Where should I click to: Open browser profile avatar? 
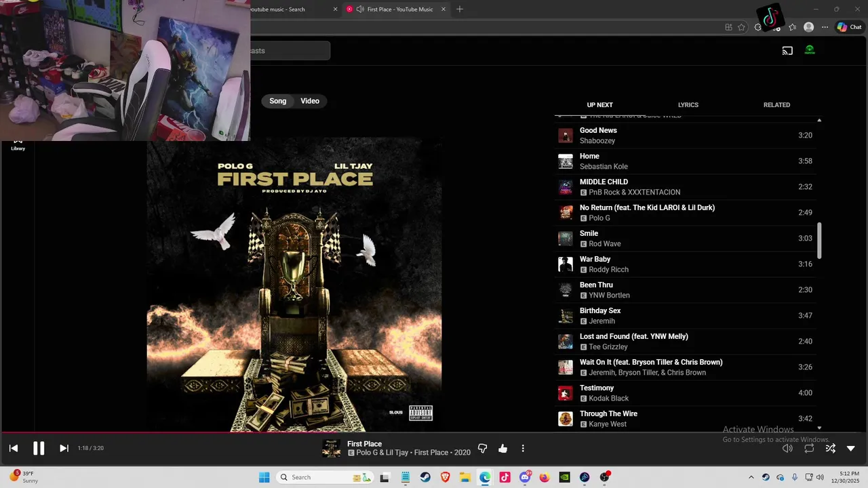(808, 27)
